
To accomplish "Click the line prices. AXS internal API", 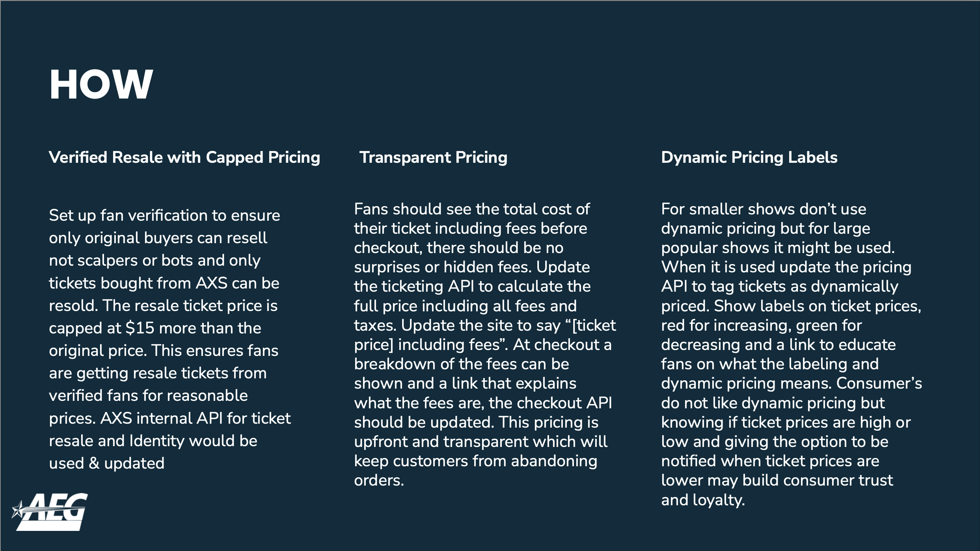I will click(170, 418).
